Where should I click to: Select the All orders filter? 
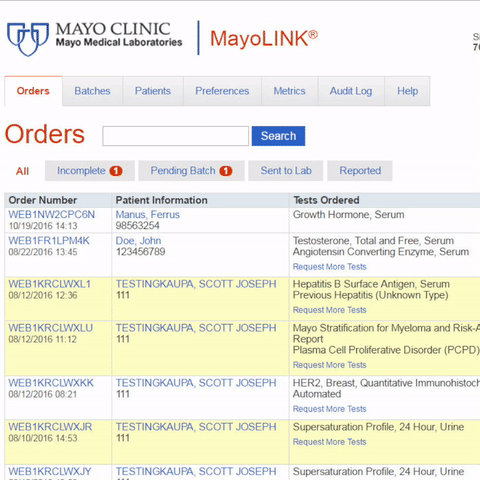pos(22,171)
